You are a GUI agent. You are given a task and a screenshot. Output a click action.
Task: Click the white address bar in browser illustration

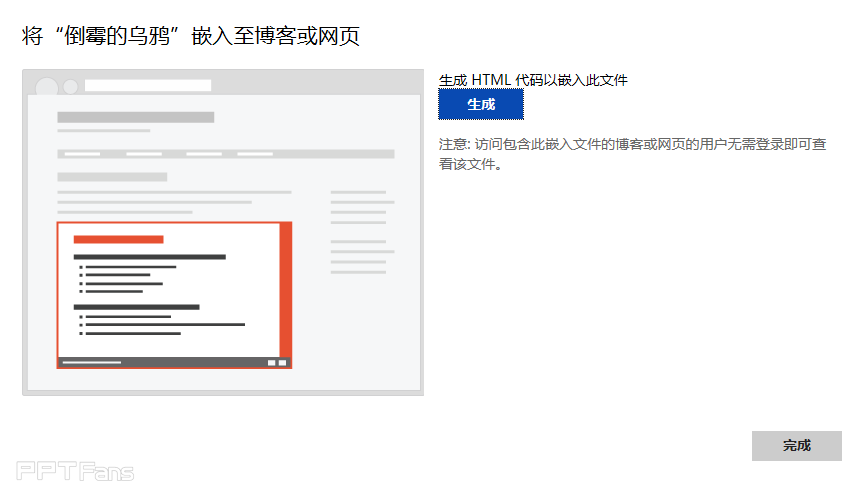(147, 85)
